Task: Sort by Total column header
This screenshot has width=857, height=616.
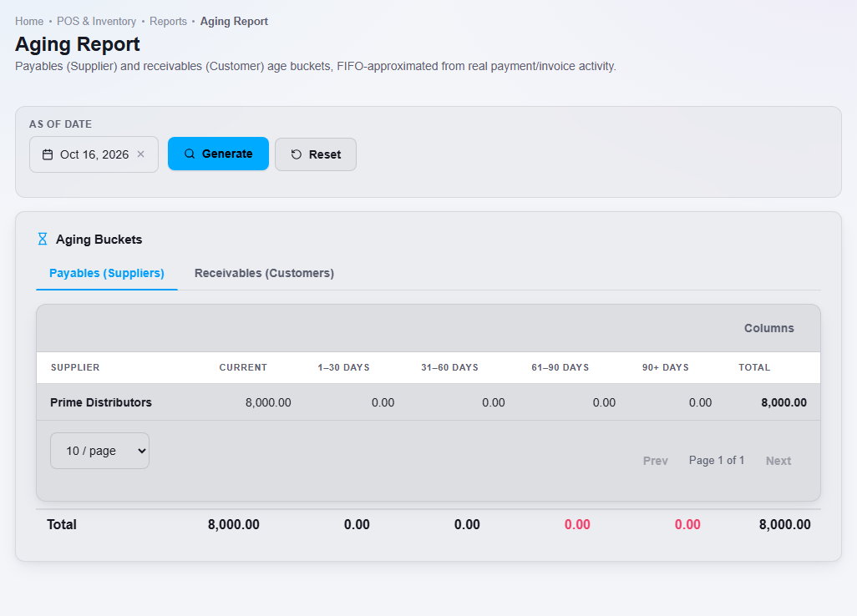Action: point(754,367)
